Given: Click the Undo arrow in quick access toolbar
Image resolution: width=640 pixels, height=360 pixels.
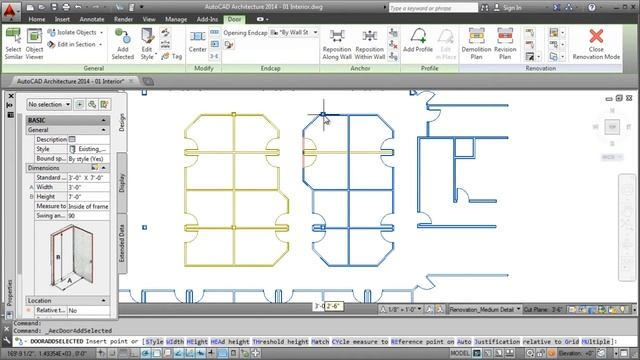Looking at the screenshot, I should [78, 7].
